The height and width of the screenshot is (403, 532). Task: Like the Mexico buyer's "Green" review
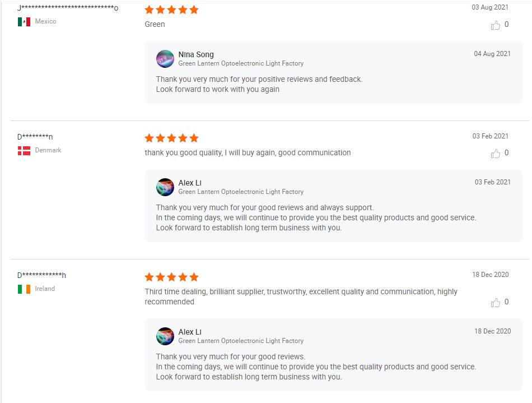(x=496, y=25)
